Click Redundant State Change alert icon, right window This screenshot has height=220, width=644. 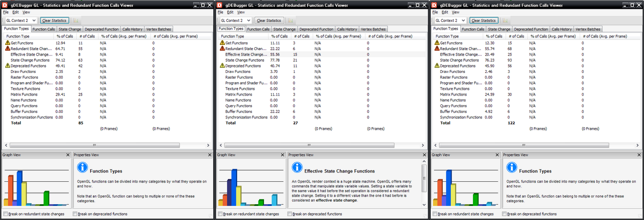(x=437, y=48)
